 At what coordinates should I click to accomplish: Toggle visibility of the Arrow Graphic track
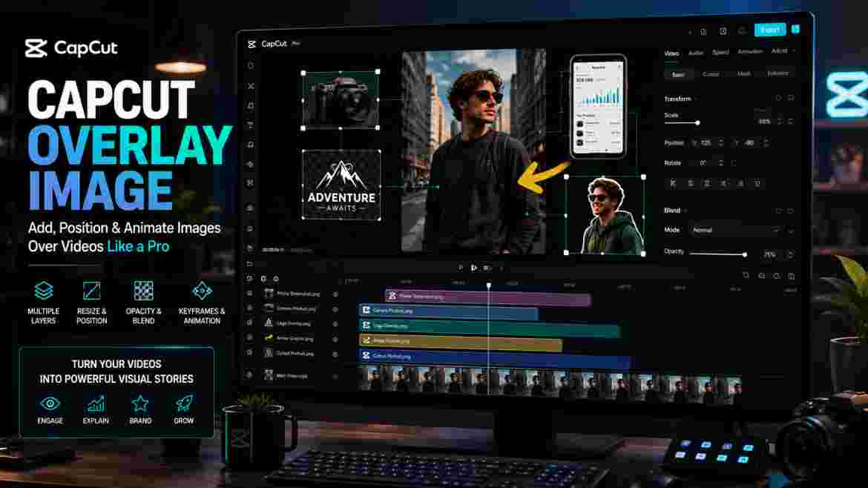[x=335, y=339]
